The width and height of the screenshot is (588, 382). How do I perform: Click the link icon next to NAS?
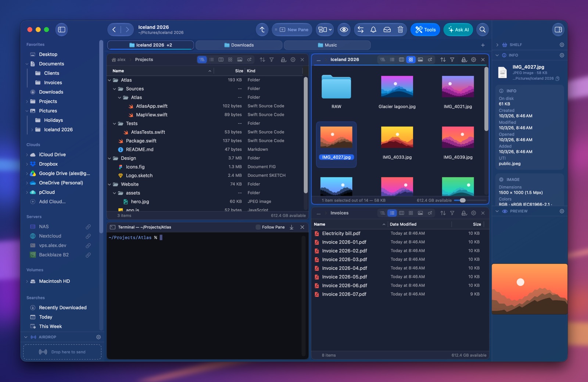tap(88, 227)
